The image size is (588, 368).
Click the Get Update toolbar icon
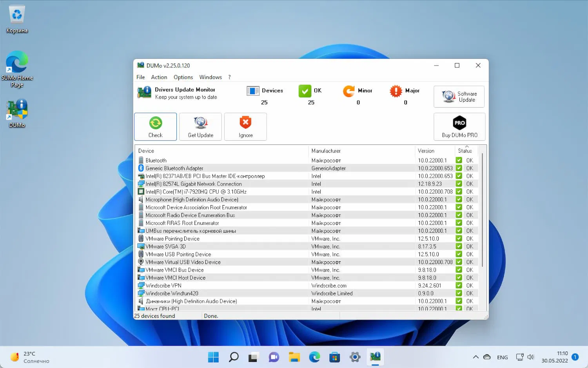coord(200,126)
